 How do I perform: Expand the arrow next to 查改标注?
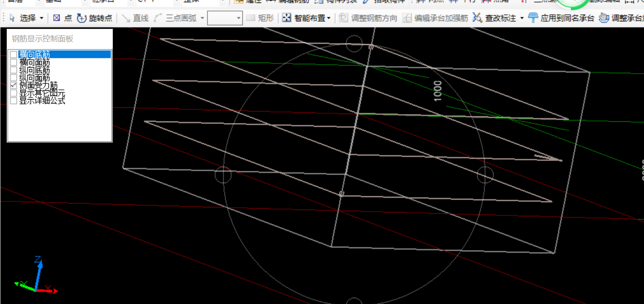click(522, 18)
